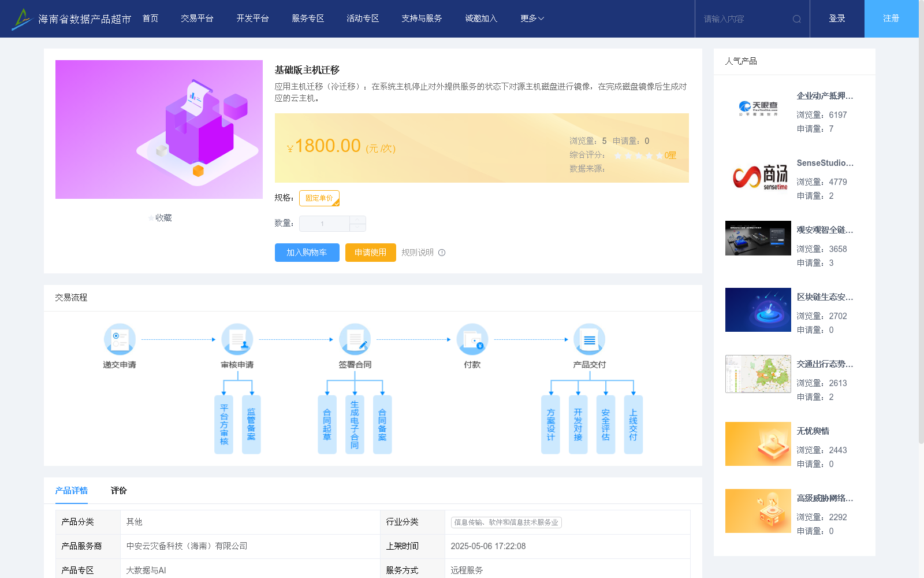The image size is (924, 578).
Task: Click the quantity increment up arrow
Action: (x=357, y=219)
